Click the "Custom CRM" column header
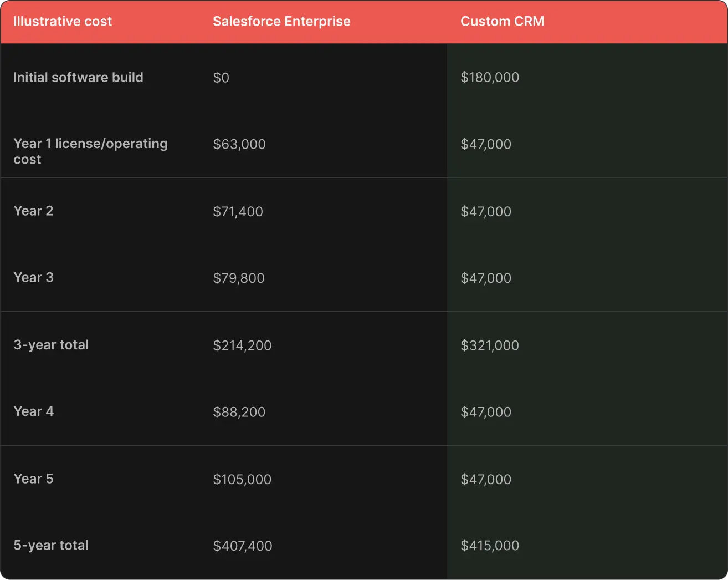Viewport: 728px width, 580px height. pyautogui.click(x=502, y=21)
